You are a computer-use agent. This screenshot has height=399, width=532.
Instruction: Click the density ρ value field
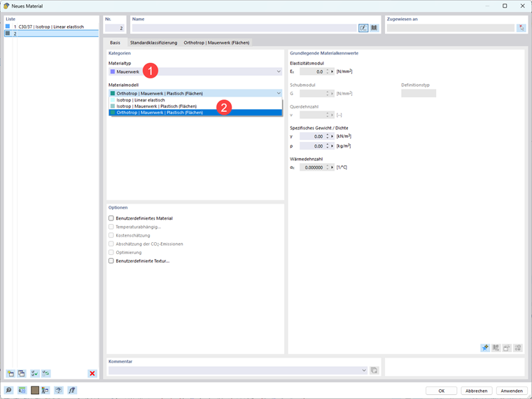tap(312, 146)
